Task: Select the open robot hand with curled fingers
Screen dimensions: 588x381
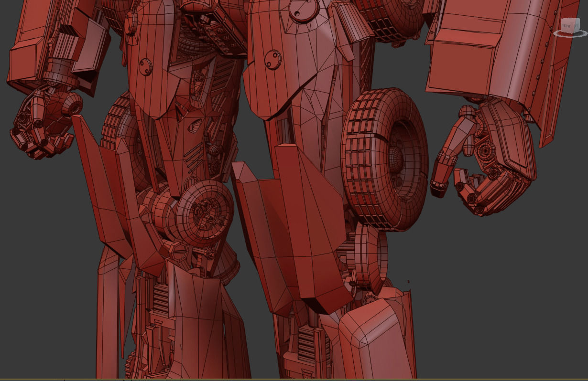Action: pyautogui.click(x=483, y=158)
